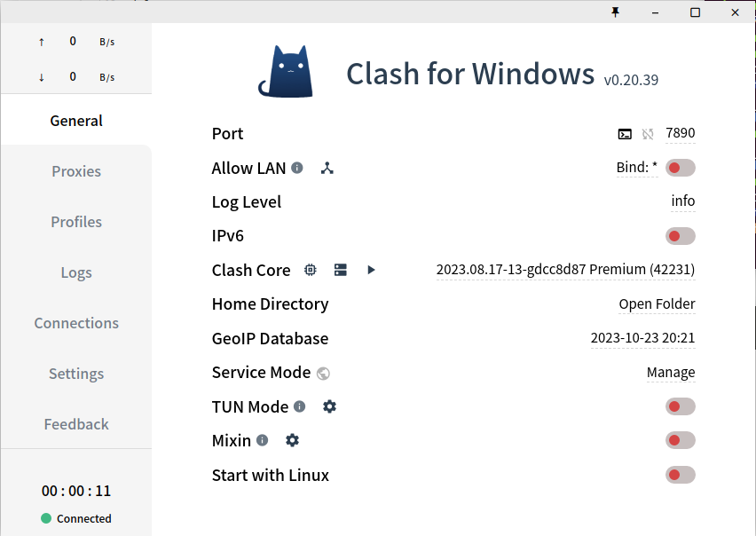The height and width of the screenshot is (536, 756).
Task: Click Manage next to Service Mode
Action: point(670,372)
